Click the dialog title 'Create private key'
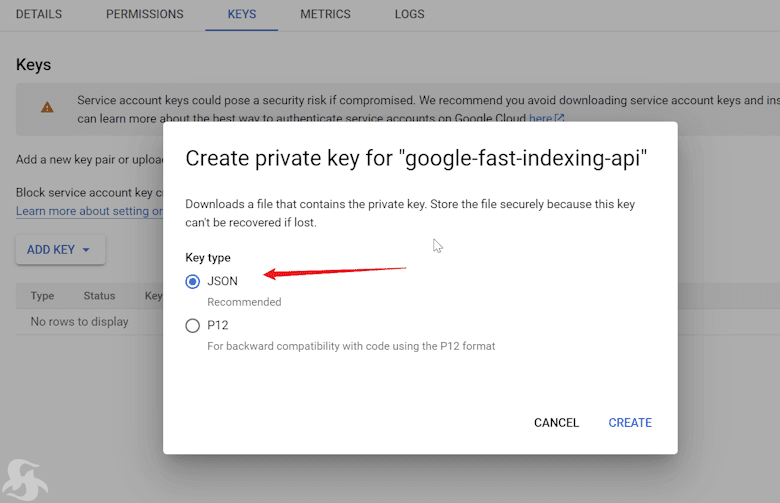 click(x=416, y=158)
